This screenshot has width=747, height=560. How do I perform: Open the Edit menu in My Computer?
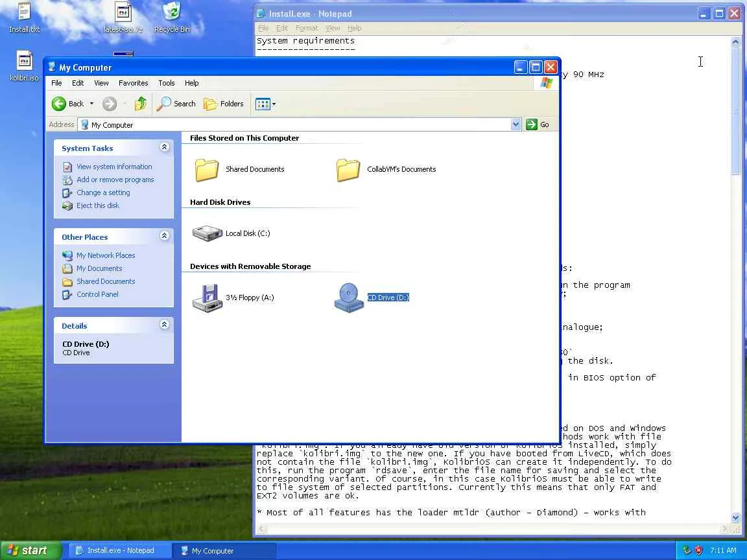click(78, 83)
